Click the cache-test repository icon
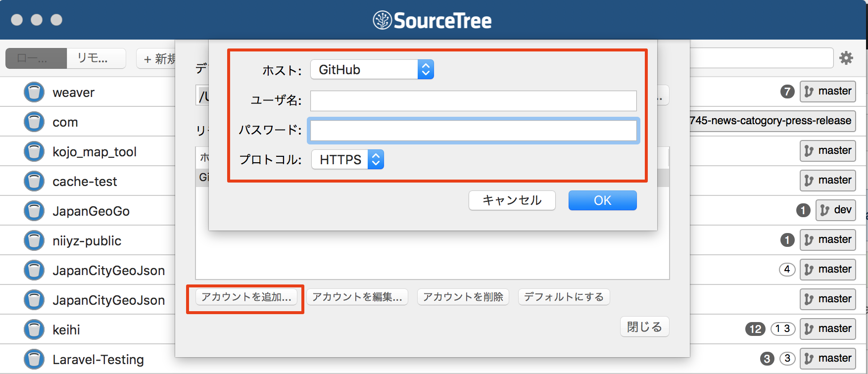The height and width of the screenshot is (374, 868). click(x=34, y=181)
